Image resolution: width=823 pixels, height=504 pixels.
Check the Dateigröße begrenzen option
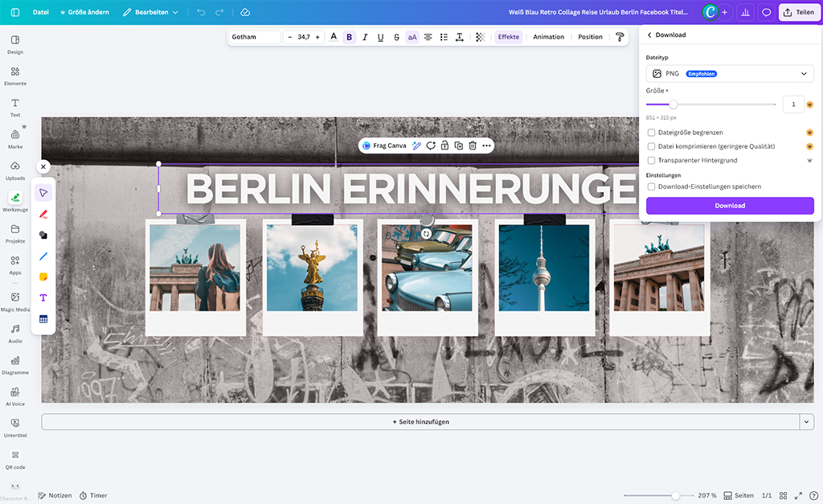click(651, 133)
